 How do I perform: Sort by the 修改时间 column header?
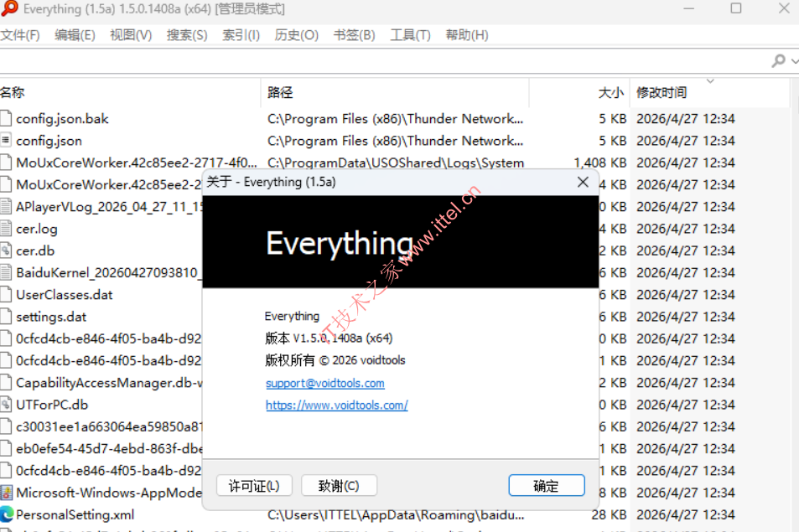(x=662, y=93)
